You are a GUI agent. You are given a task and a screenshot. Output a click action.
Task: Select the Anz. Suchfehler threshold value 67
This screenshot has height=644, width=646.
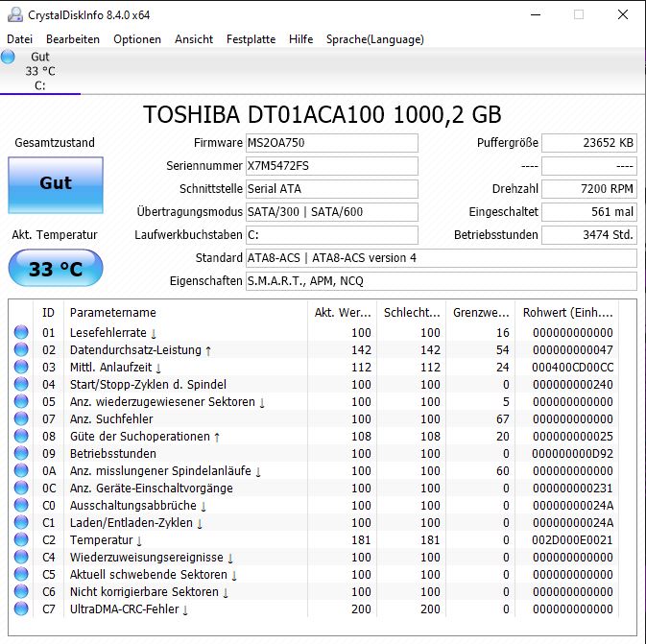[x=503, y=419]
